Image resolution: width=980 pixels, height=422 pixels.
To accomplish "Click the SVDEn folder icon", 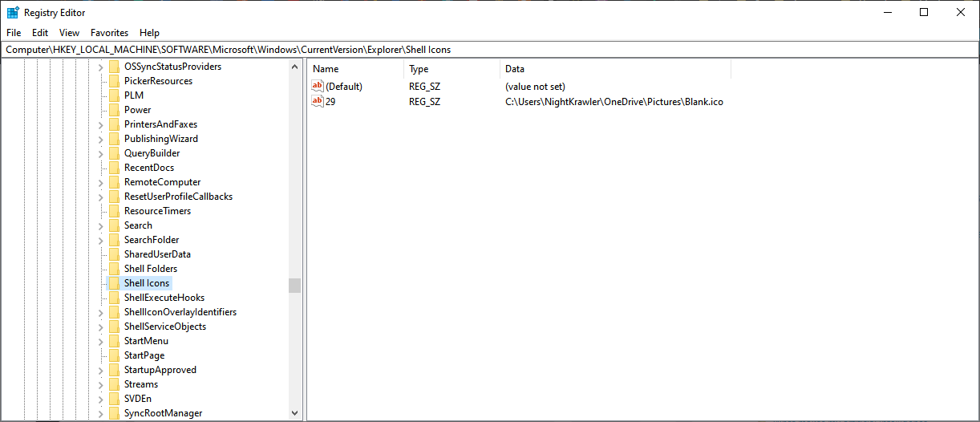I will tap(114, 399).
